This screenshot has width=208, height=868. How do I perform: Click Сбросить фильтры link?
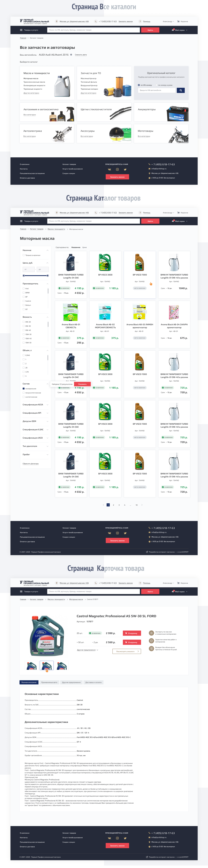click(30, 464)
